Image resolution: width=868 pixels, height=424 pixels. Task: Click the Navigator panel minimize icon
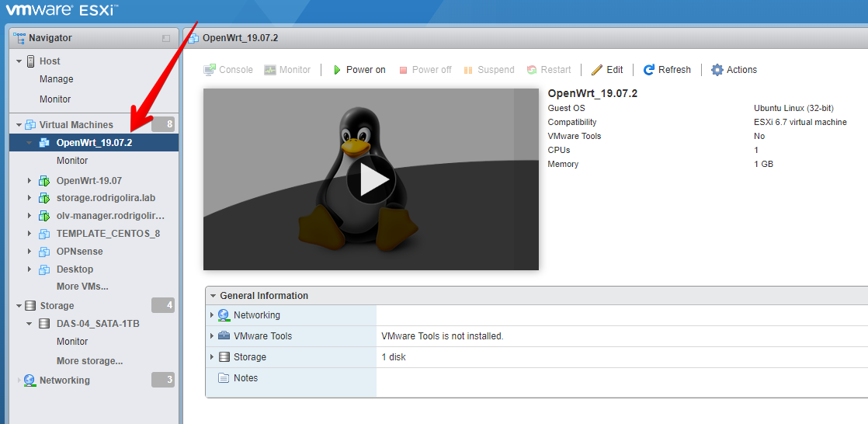165,38
